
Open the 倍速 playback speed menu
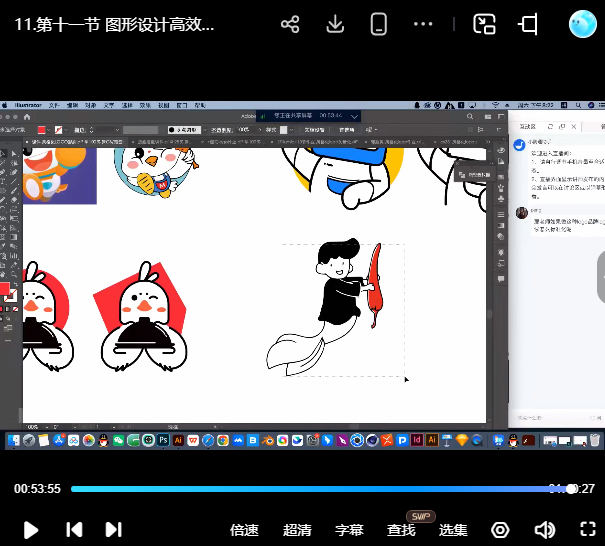(x=244, y=530)
